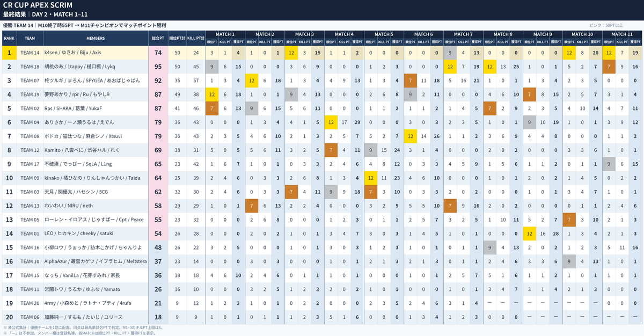Click the MATCH 2 header

point(265,34)
